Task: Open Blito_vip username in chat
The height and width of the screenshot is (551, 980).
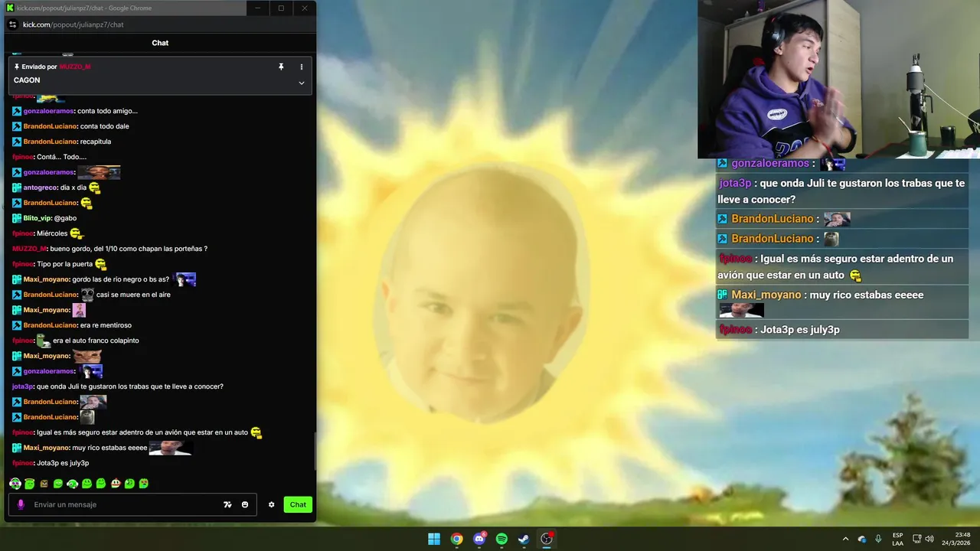Action: tap(38, 218)
